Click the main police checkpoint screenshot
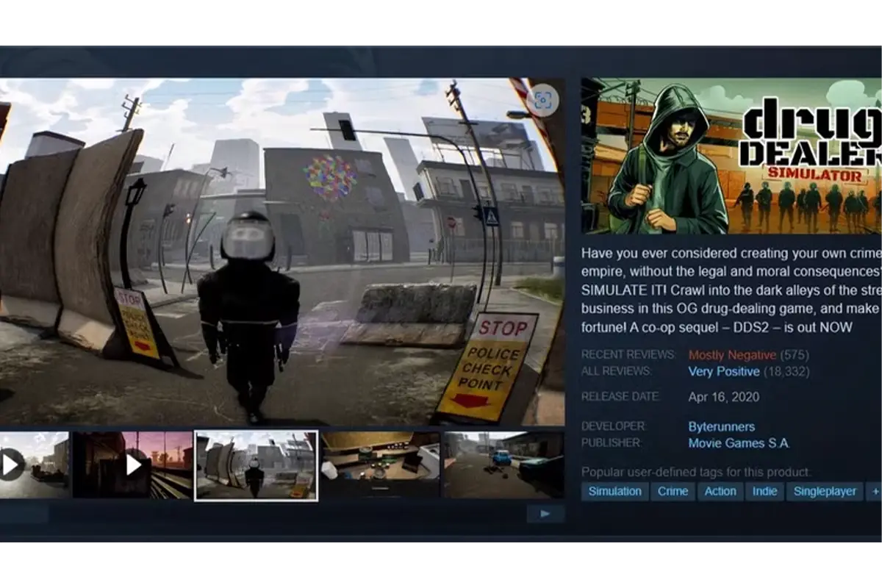Image resolution: width=882 pixels, height=588 pixels. point(282,252)
